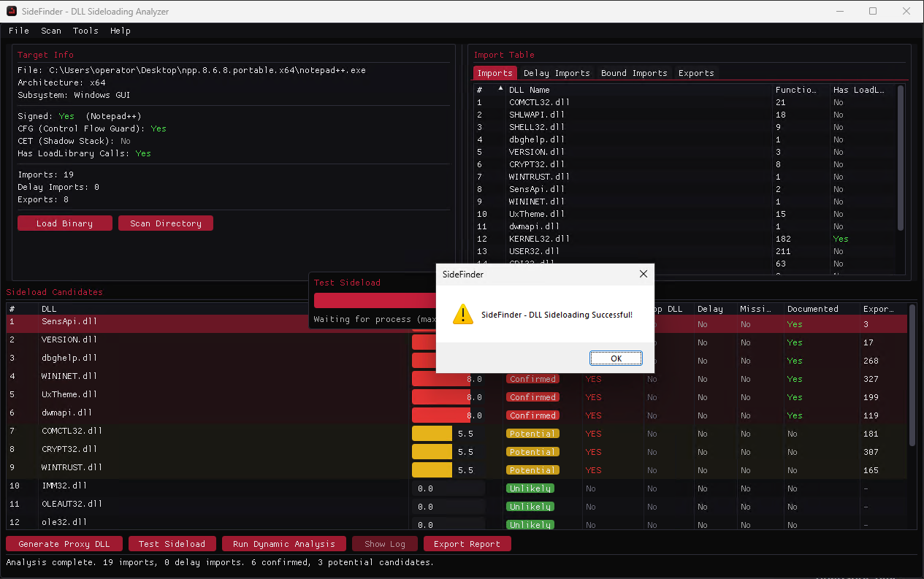This screenshot has height=579, width=924.
Task: Select WININET.dll candidate row
Action: coord(457,378)
